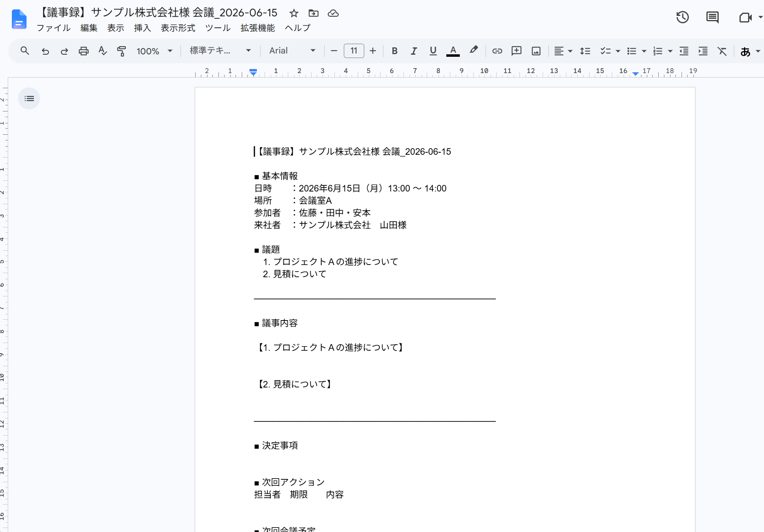The width and height of the screenshot is (764, 532).
Task: Redo the last action
Action: pos(64,51)
